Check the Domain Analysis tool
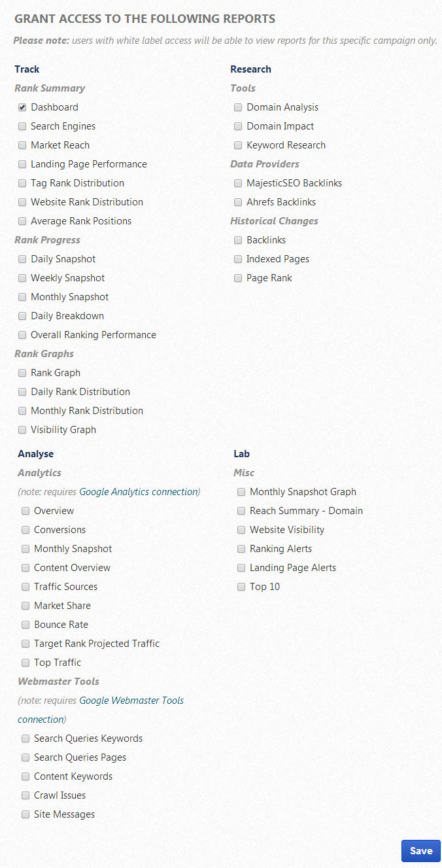Screen dimensions: 442x868 (x=238, y=107)
